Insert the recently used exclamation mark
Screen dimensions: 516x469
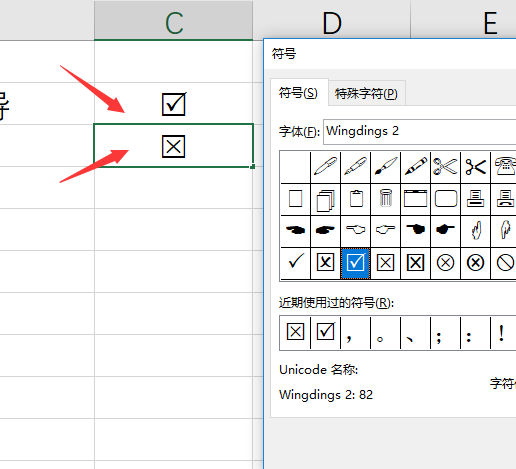[501, 333]
